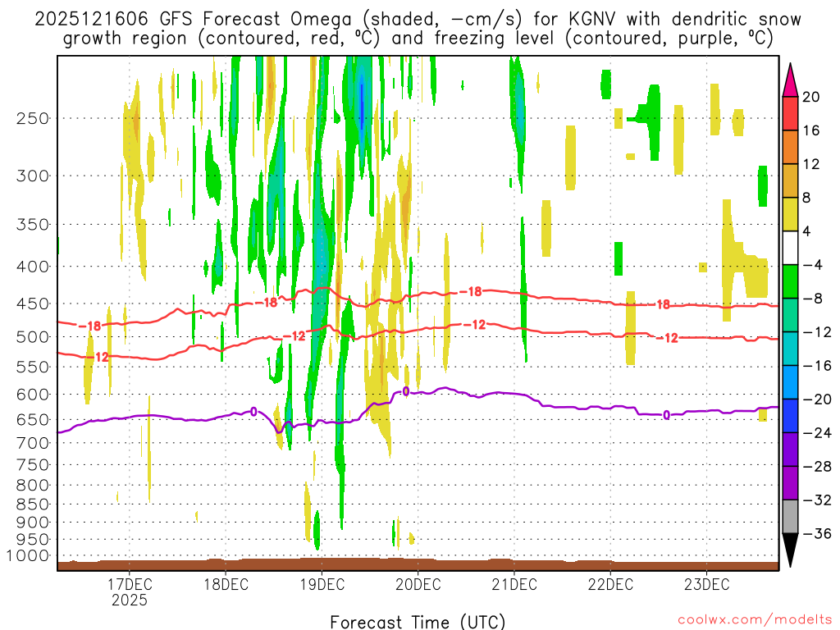Click the '-16' colorbar value label

[x=818, y=366]
